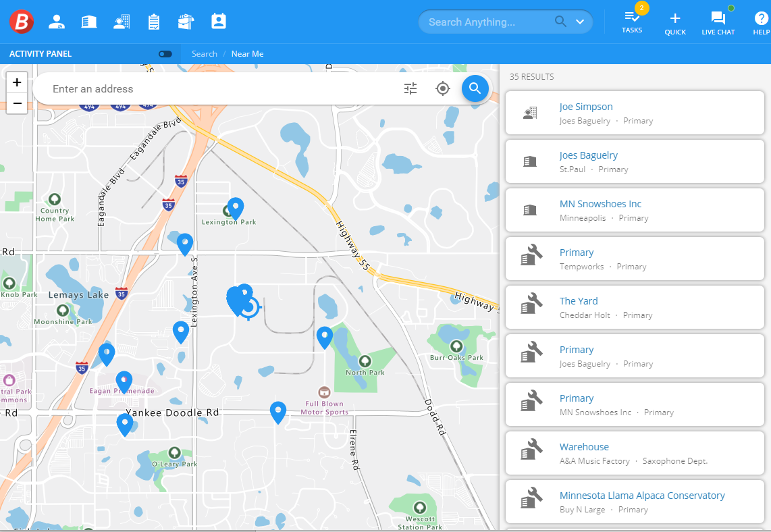This screenshot has height=532, width=771.
Task: Open the Tasks list
Action: tap(632, 22)
